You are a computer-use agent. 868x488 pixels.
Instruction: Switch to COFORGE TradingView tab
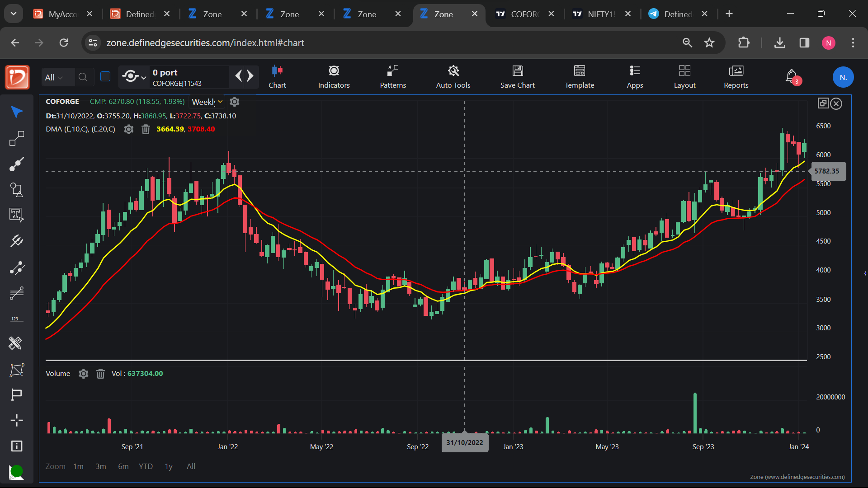(x=524, y=14)
